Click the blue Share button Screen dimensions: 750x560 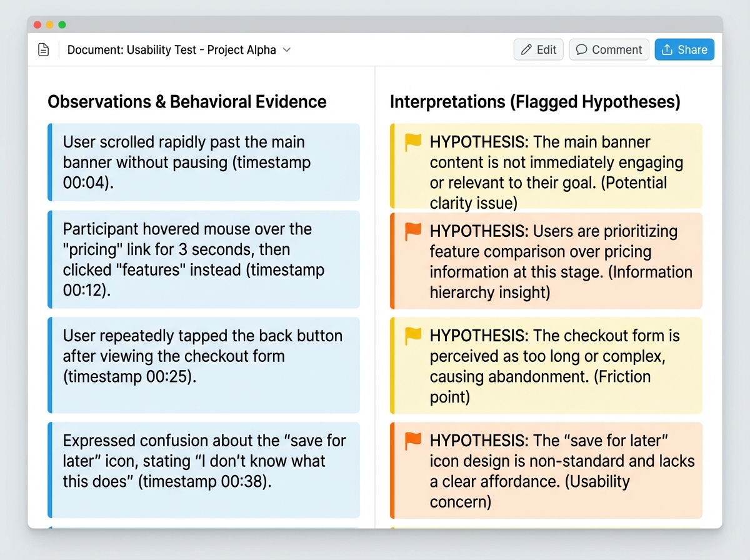(684, 49)
